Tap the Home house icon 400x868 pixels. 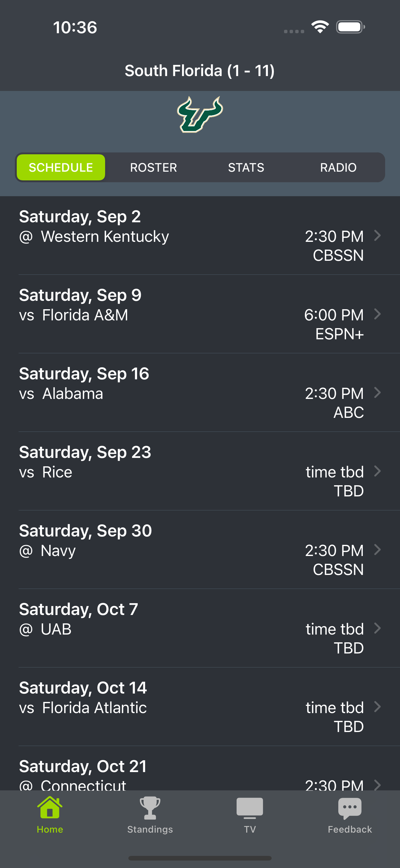tap(50, 808)
